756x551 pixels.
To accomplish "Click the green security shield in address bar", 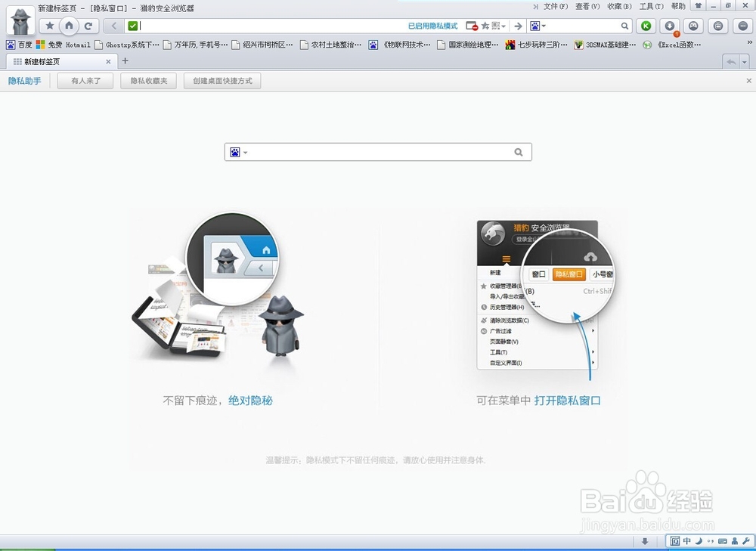I will click(133, 26).
